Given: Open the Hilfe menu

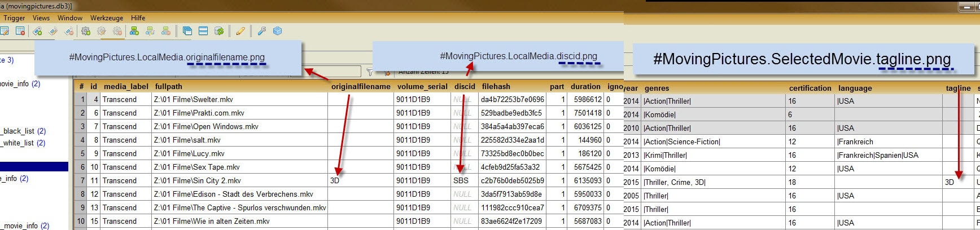Looking at the screenshot, I should [x=138, y=18].
